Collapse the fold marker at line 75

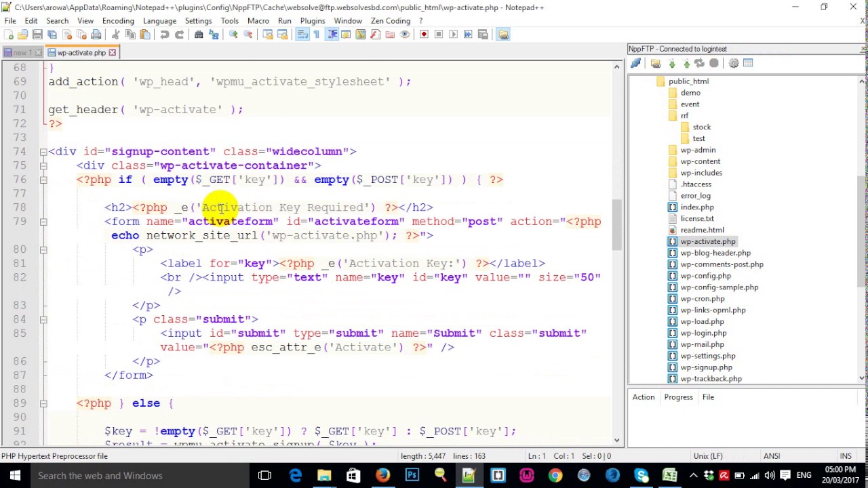43,165
